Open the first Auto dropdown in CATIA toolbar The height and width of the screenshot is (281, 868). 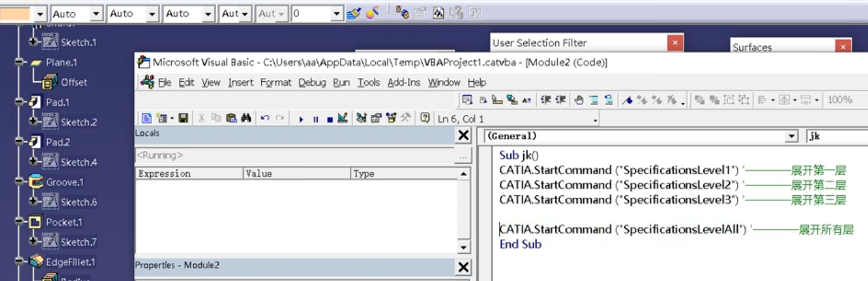(x=96, y=14)
